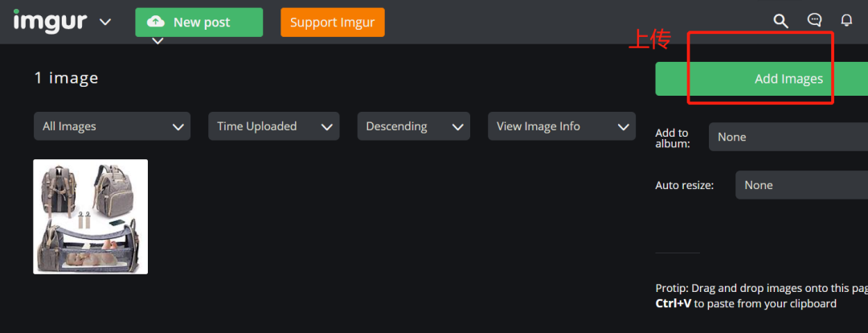Click the small arrow below New post

pyautogui.click(x=158, y=41)
